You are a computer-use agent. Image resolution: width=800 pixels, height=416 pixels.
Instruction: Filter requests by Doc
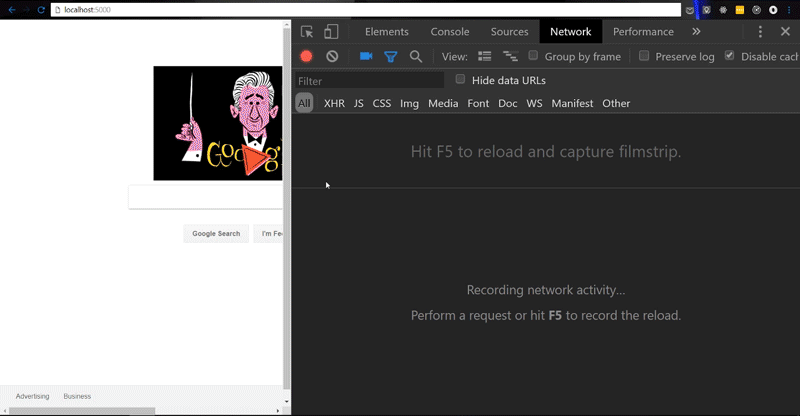click(508, 103)
